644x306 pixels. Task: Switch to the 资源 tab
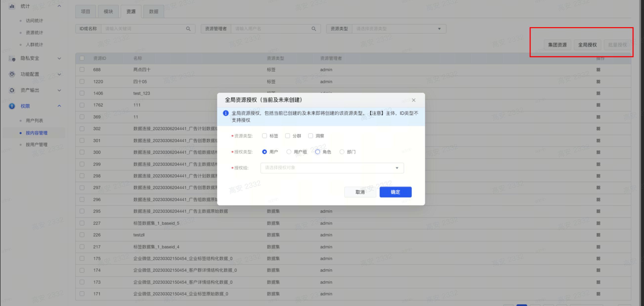[131, 12]
